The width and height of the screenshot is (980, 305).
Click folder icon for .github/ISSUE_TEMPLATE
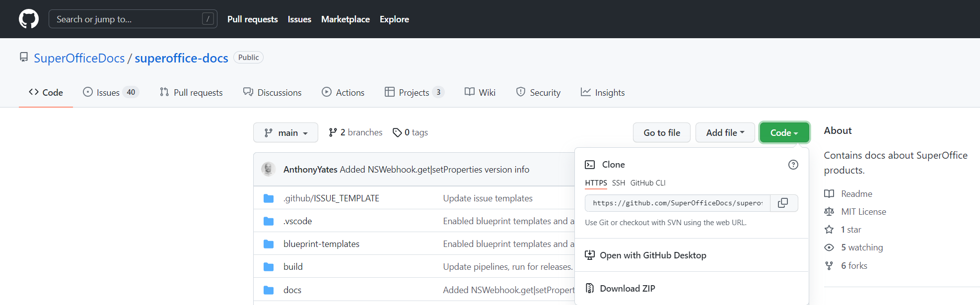coord(269,198)
